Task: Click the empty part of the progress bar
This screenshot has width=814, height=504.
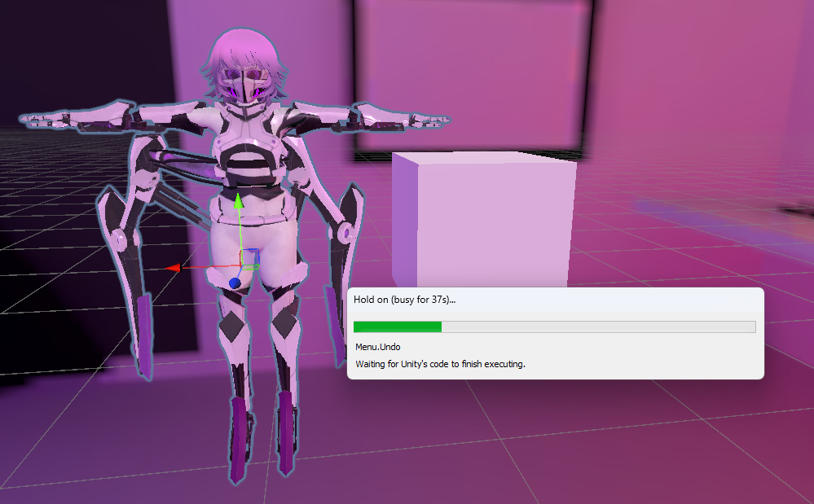Action: (597, 327)
